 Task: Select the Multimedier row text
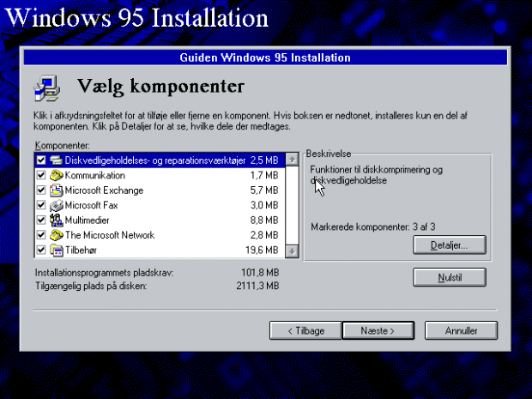click(x=88, y=221)
